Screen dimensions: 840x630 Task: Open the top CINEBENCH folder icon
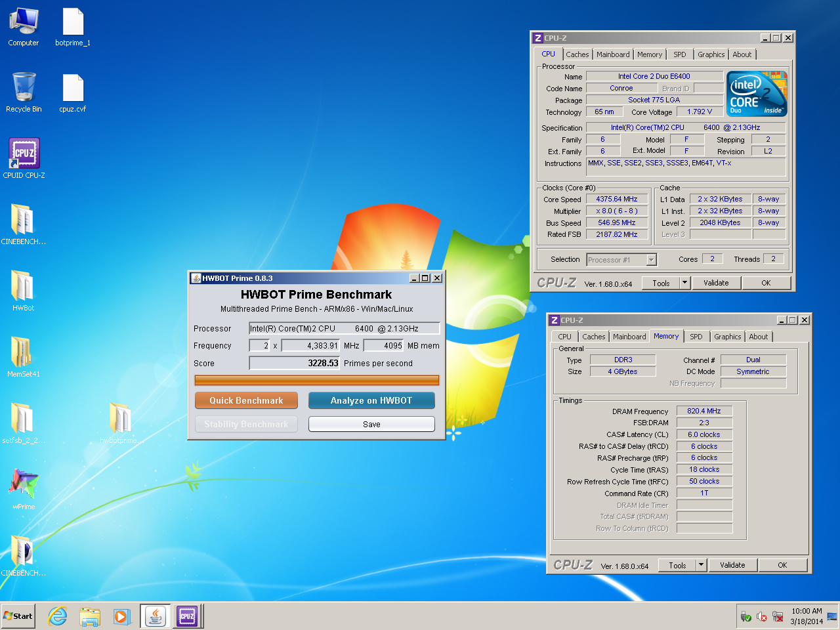click(x=24, y=224)
